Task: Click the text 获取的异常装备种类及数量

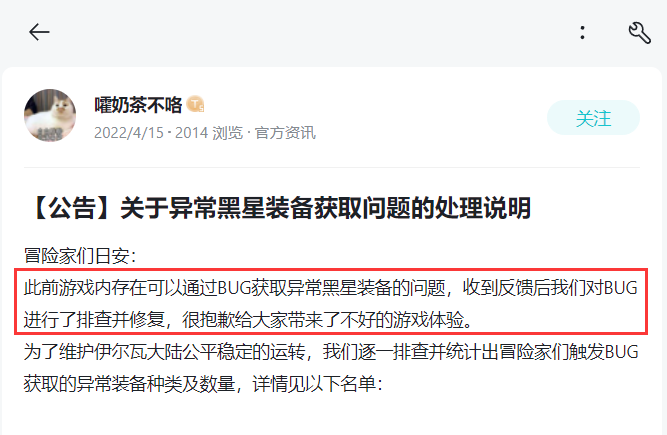Action: [129, 384]
